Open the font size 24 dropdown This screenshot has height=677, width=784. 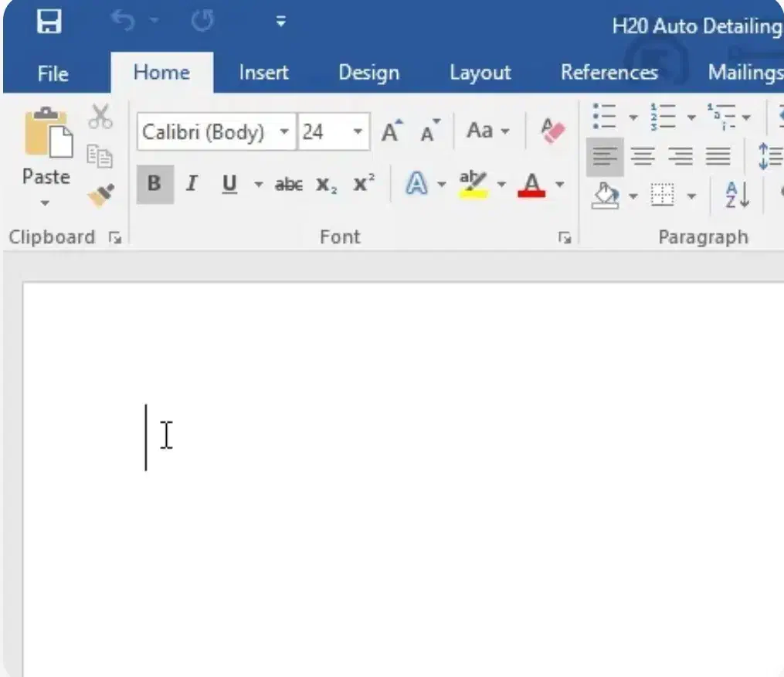pos(358,132)
